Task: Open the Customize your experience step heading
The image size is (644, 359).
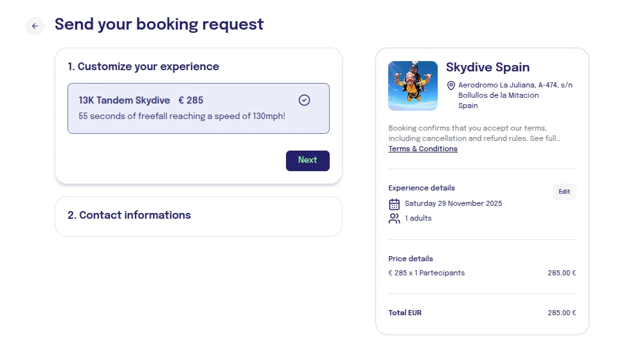Action: pyautogui.click(x=143, y=66)
